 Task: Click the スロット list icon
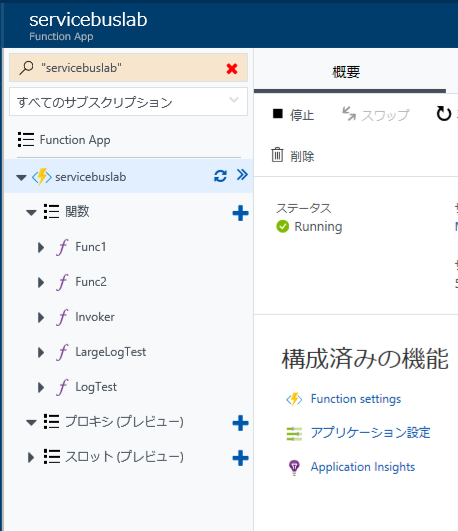[x=51, y=456]
